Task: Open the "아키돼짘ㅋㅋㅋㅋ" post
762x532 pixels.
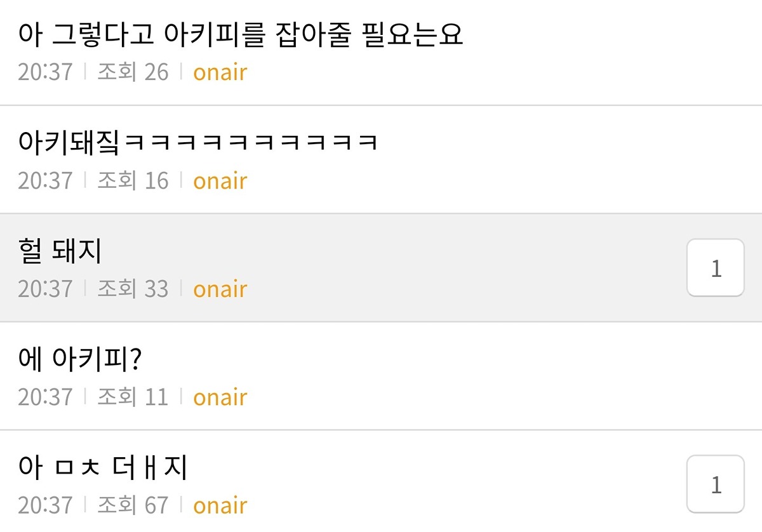Action: tap(198, 143)
